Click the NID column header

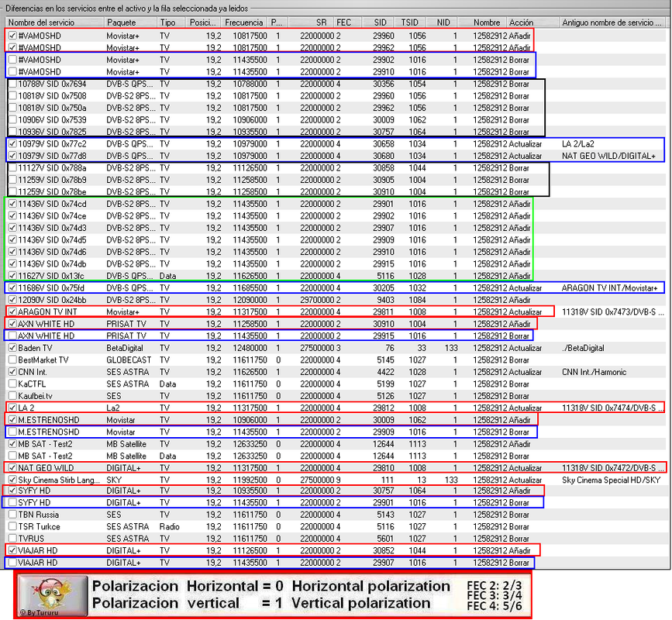pos(443,22)
